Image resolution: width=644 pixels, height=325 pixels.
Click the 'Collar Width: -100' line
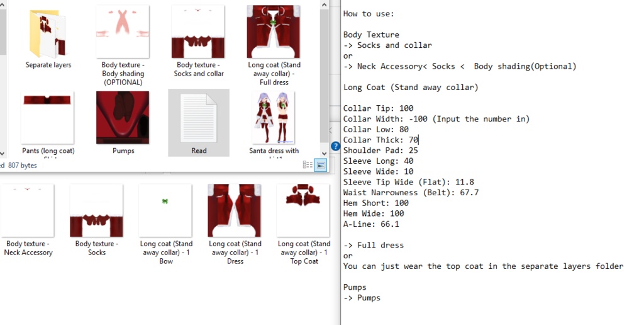pyautogui.click(x=436, y=119)
